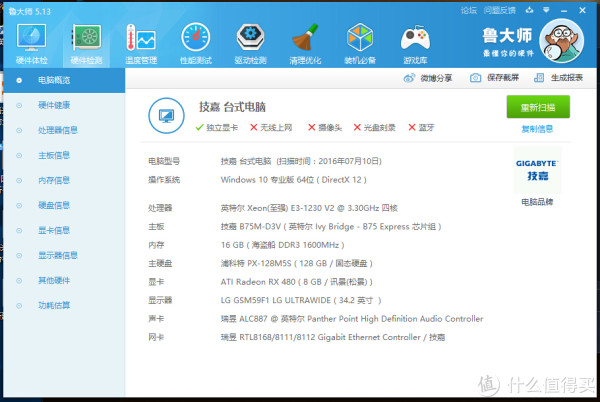The width and height of the screenshot is (600, 402).
Task: Share via 微博分享
Action: [428, 78]
